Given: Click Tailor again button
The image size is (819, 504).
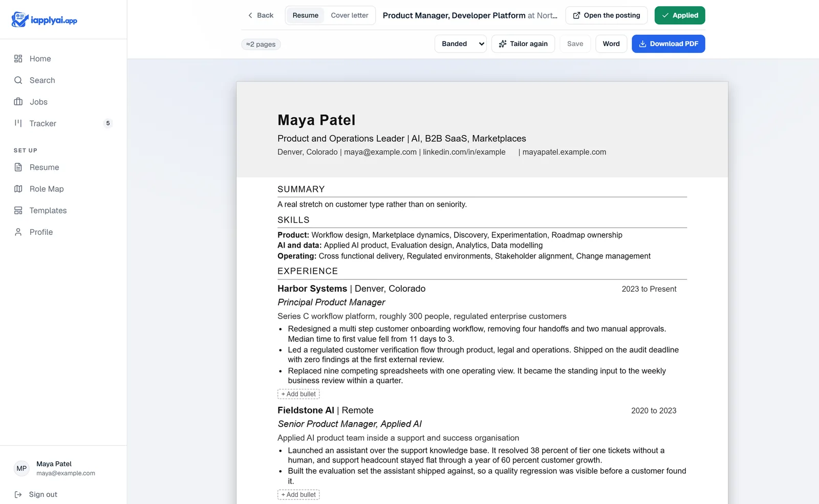Looking at the screenshot, I should pyautogui.click(x=523, y=44).
